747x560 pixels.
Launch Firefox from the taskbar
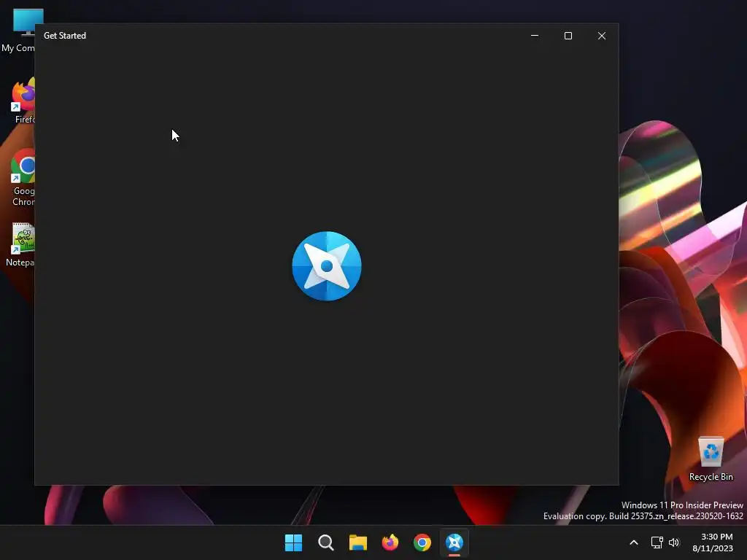click(x=390, y=542)
